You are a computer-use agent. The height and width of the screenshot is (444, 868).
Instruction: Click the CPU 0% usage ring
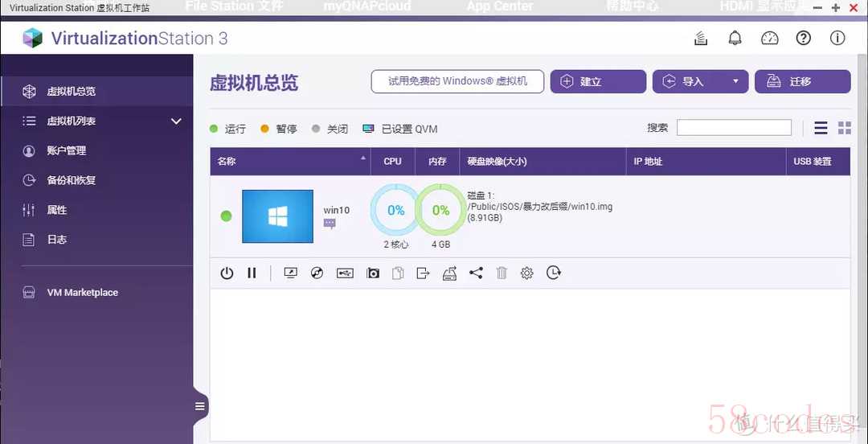tap(395, 211)
